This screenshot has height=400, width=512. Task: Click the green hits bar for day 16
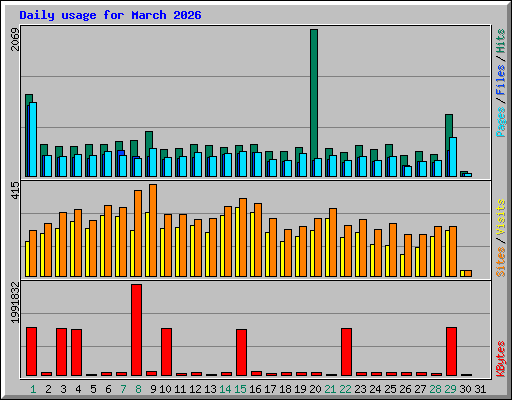[254, 148]
